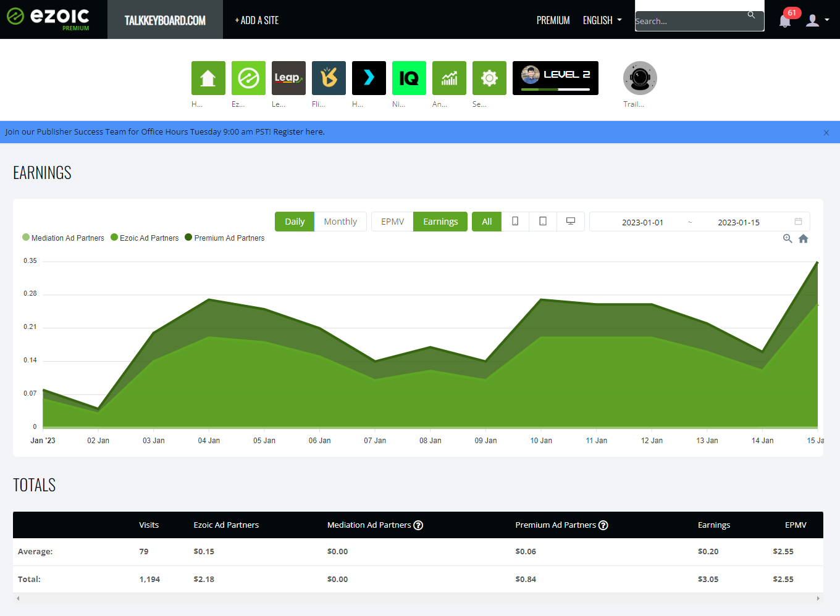
Task: Click the Add a Site link
Action: click(x=256, y=20)
